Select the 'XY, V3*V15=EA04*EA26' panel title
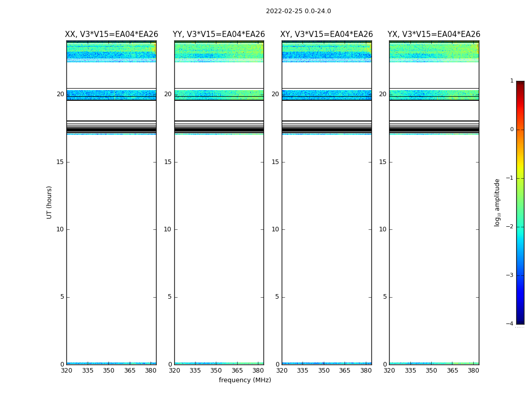Viewport: 532px width, 405px height. tap(326, 34)
